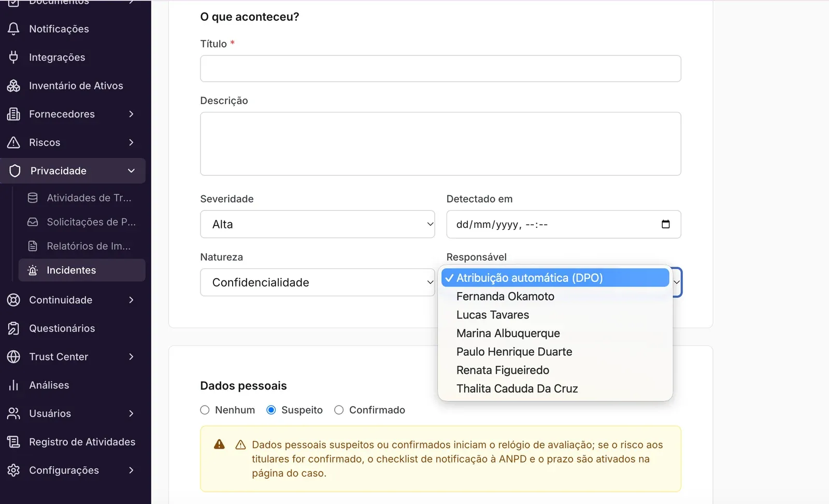Click the Questionários clipboard icon
The image size is (829, 504).
[14, 328]
